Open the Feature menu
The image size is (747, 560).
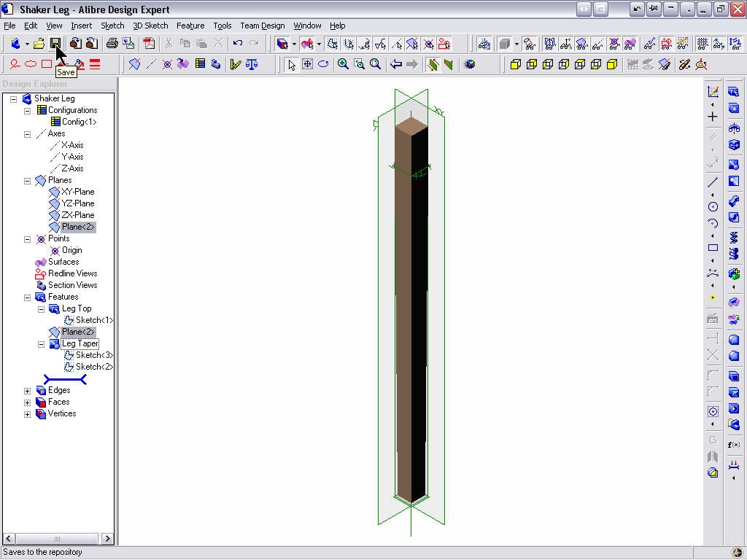190,25
